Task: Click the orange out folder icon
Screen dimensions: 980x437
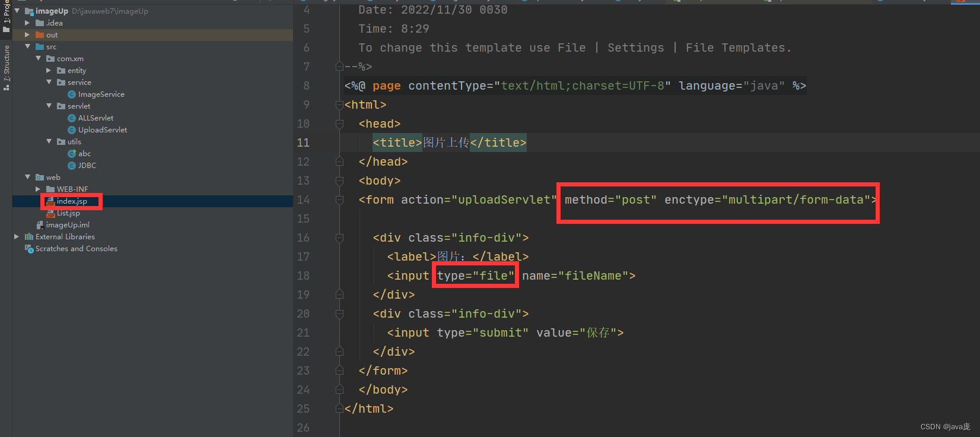Action: point(40,35)
